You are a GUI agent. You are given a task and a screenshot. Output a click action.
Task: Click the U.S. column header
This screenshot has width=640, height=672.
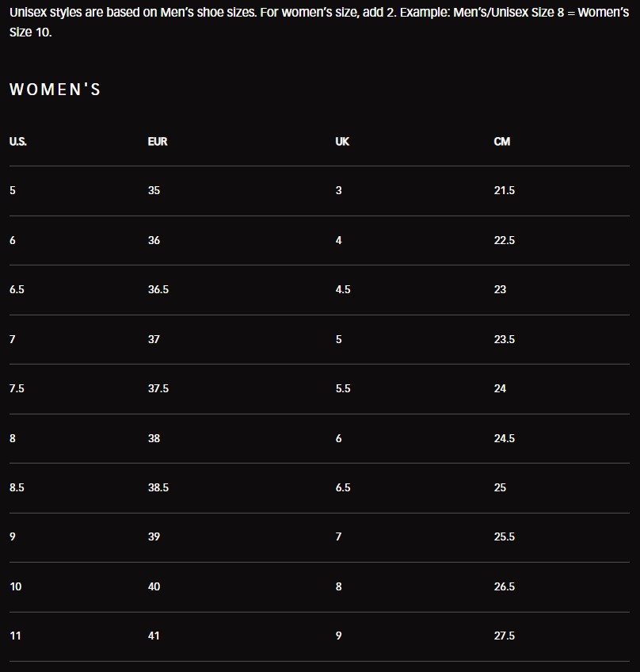click(x=18, y=142)
